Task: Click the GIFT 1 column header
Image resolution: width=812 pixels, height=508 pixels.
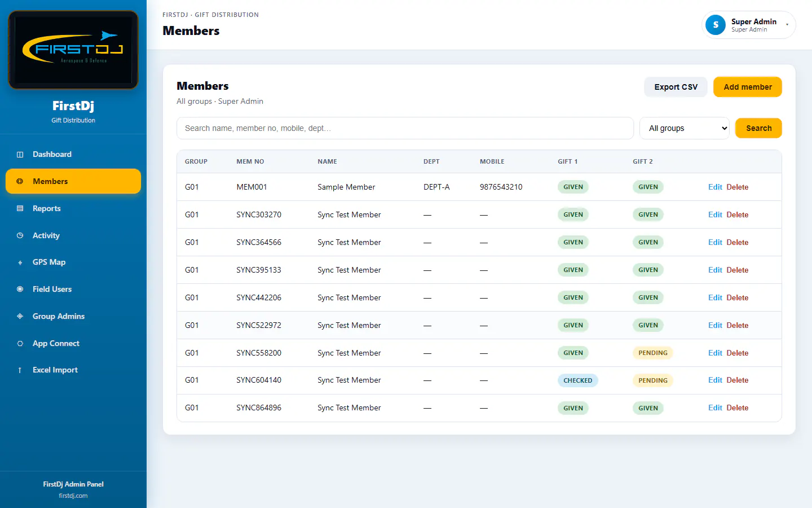Action: (x=568, y=161)
